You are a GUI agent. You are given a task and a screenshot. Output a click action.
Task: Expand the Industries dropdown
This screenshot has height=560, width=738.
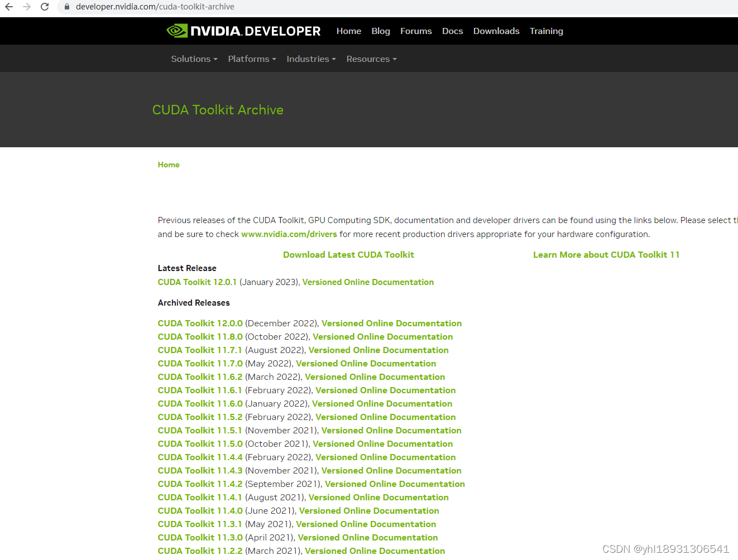pyautogui.click(x=309, y=59)
